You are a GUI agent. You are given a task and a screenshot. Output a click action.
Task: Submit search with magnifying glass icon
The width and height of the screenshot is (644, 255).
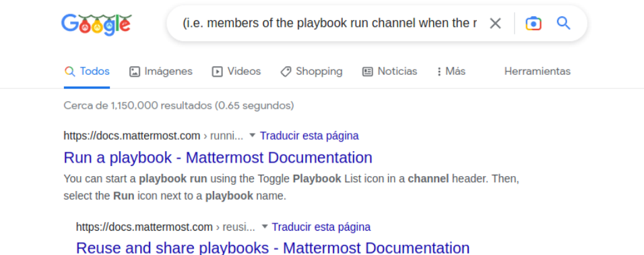coord(563,24)
